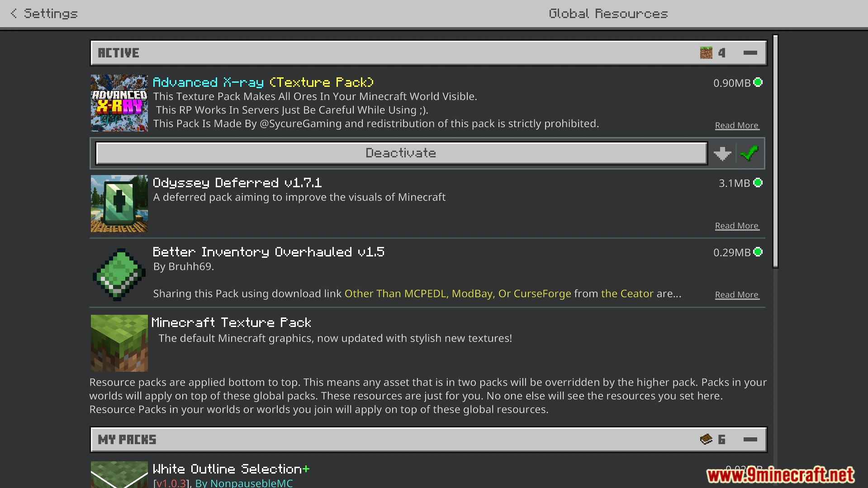Image resolution: width=868 pixels, height=488 pixels.
Task: Click the Advanced X-ray pack thumbnail
Action: pos(119,103)
